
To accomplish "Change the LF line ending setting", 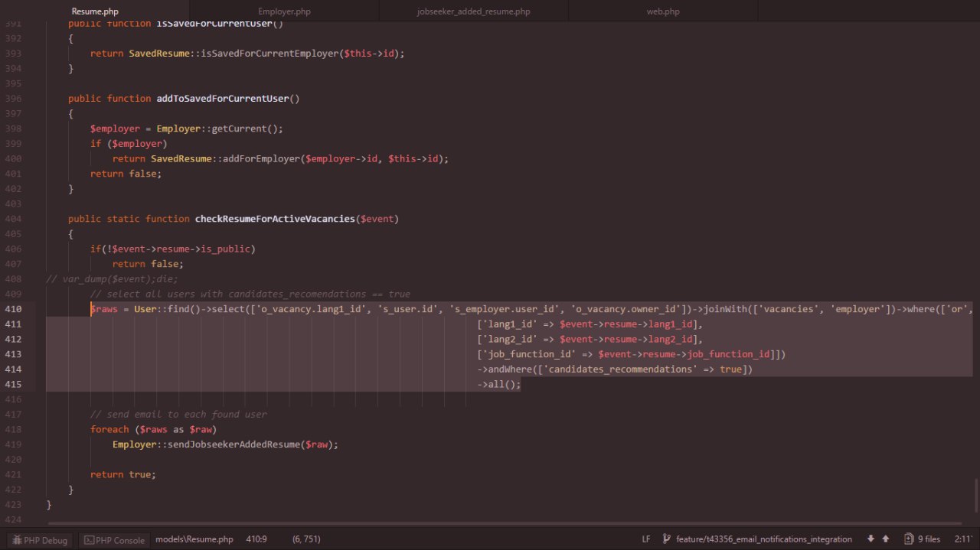I will click(646, 539).
